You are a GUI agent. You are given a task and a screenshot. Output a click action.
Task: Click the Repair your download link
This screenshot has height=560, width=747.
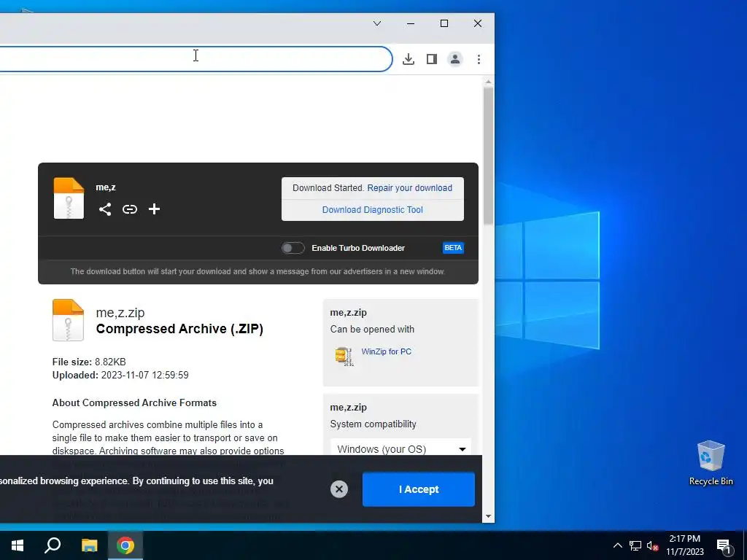click(x=410, y=187)
